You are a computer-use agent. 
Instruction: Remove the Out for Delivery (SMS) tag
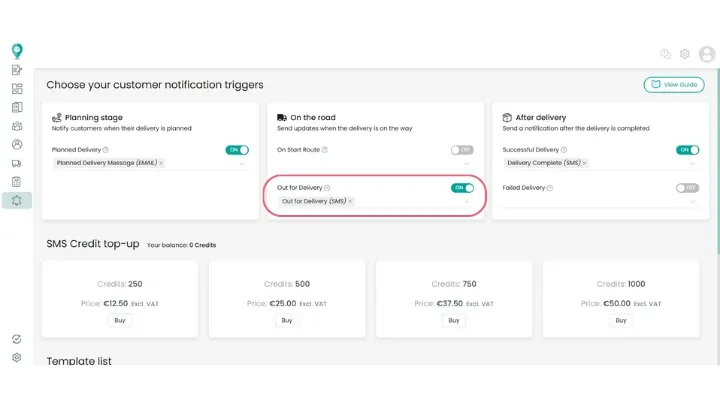[x=350, y=201]
